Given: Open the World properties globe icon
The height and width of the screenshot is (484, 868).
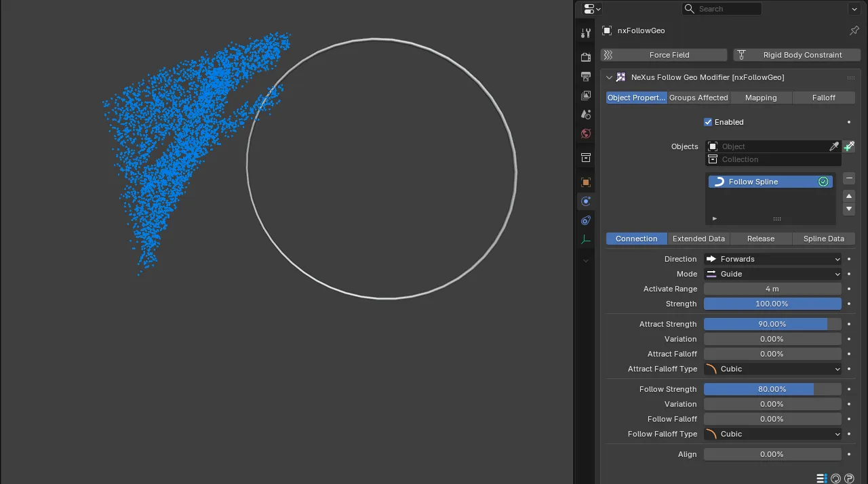Looking at the screenshot, I should point(586,134).
